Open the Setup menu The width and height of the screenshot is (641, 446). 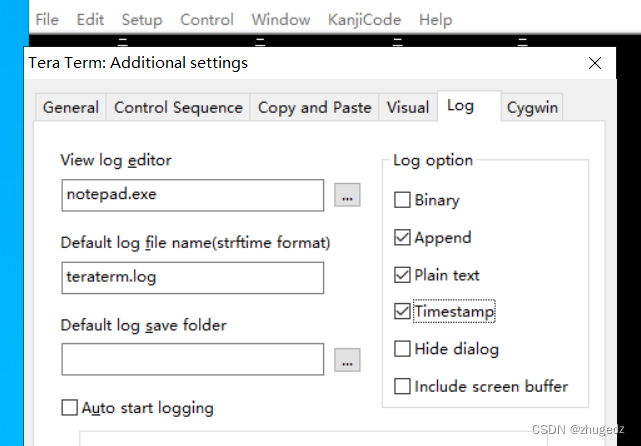142,19
